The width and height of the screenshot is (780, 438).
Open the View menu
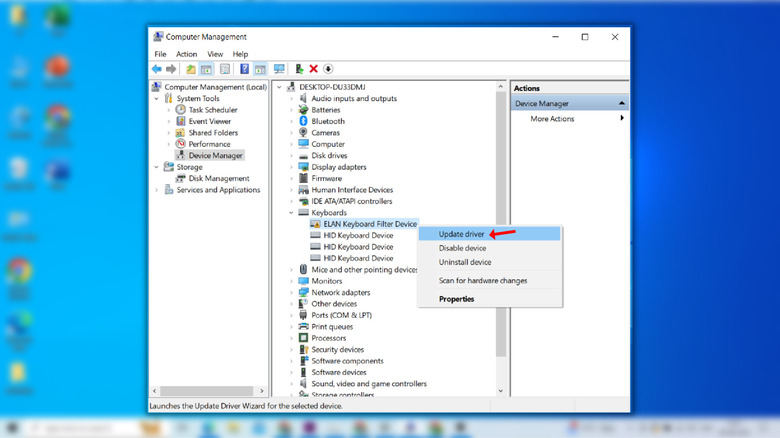click(x=215, y=54)
